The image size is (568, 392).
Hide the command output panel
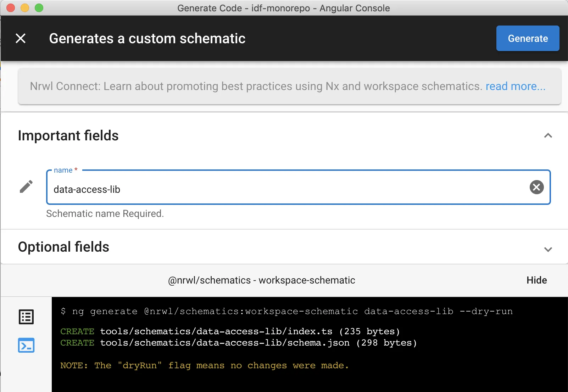pos(536,280)
